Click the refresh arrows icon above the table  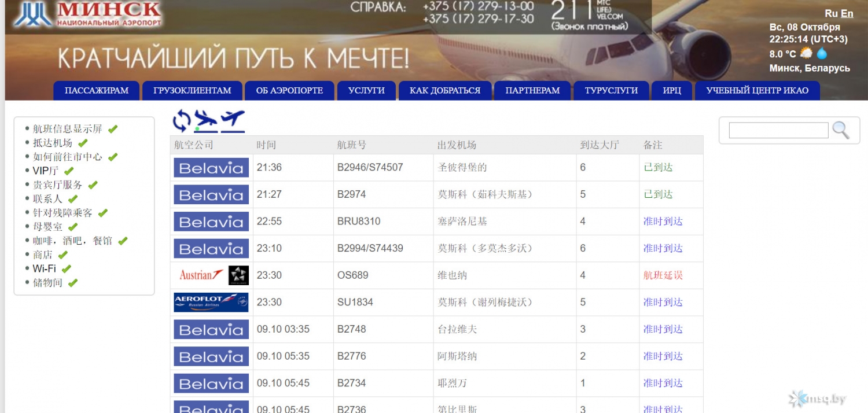(182, 120)
